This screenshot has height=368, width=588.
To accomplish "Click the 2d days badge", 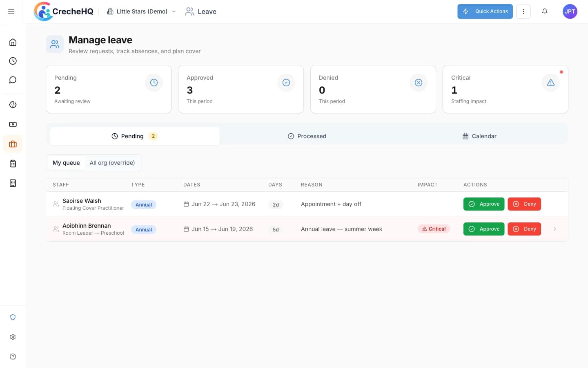I will point(276,205).
